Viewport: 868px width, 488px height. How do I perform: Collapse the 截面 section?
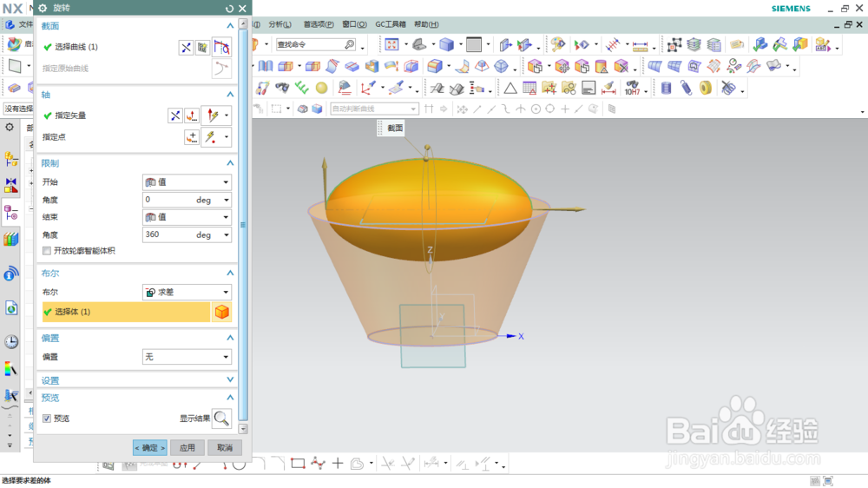tap(230, 25)
